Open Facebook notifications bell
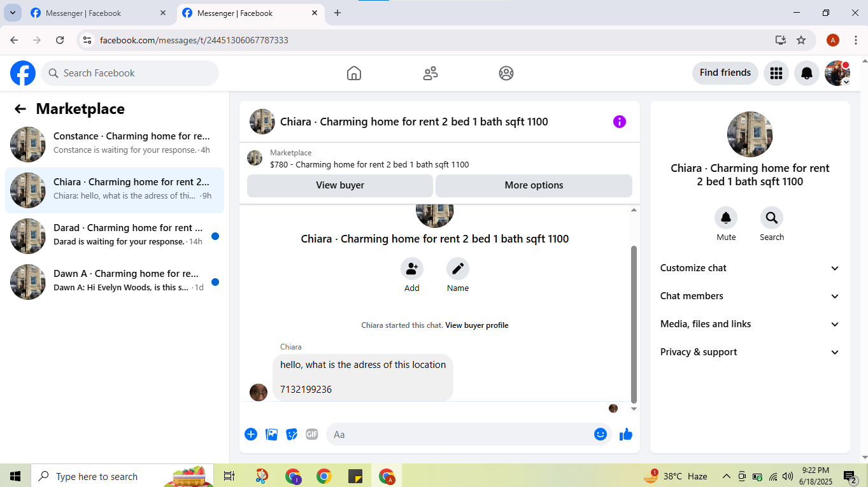Screen dimensions: 868x487 (x=807, y=73)
